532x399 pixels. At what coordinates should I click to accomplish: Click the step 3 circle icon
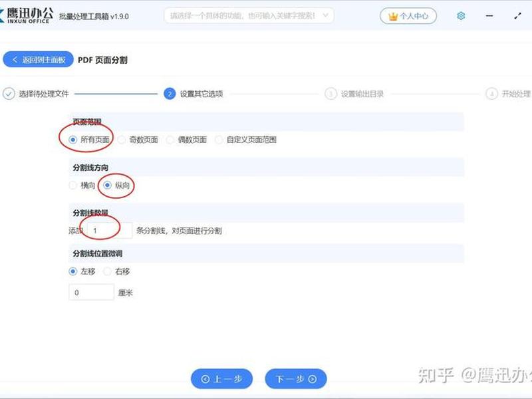click(x=331, y=94)
